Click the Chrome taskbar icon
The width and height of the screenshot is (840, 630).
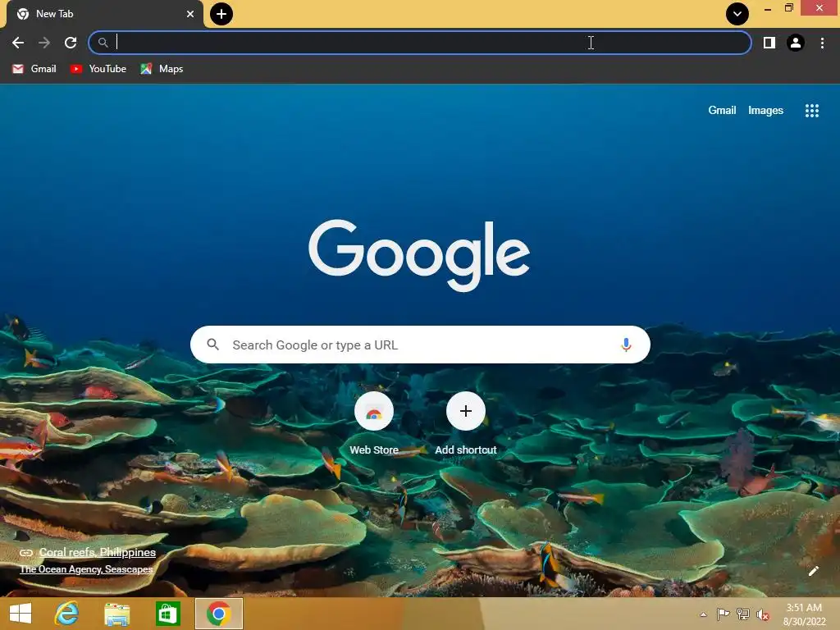(218, 614)
